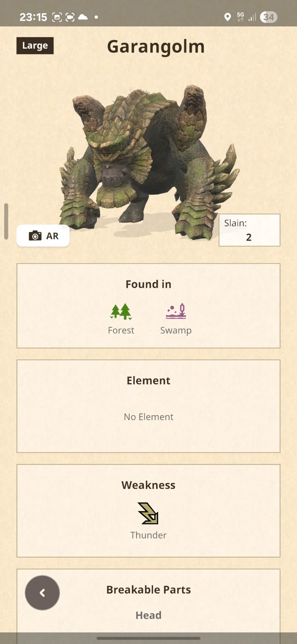The image size is (297, 644).
Task: Tap the Thunder weakness icon
Action: (x=148, y=513)
